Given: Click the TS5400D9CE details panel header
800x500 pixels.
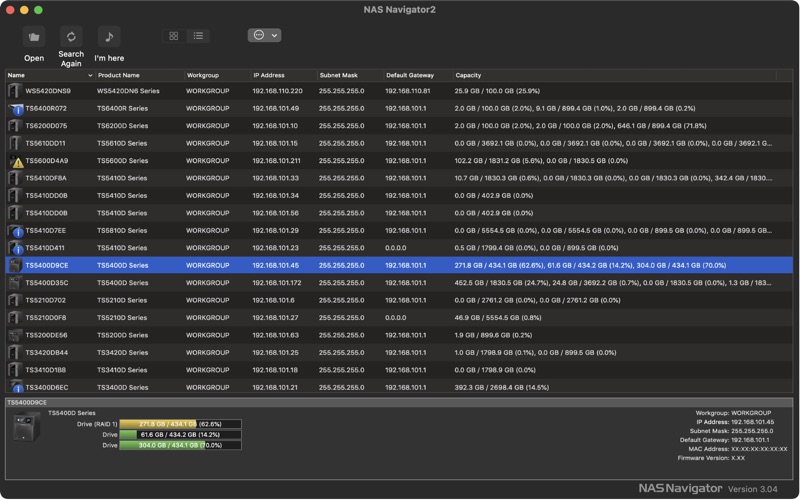Looking at the screenshot, I should click(399, 403).
